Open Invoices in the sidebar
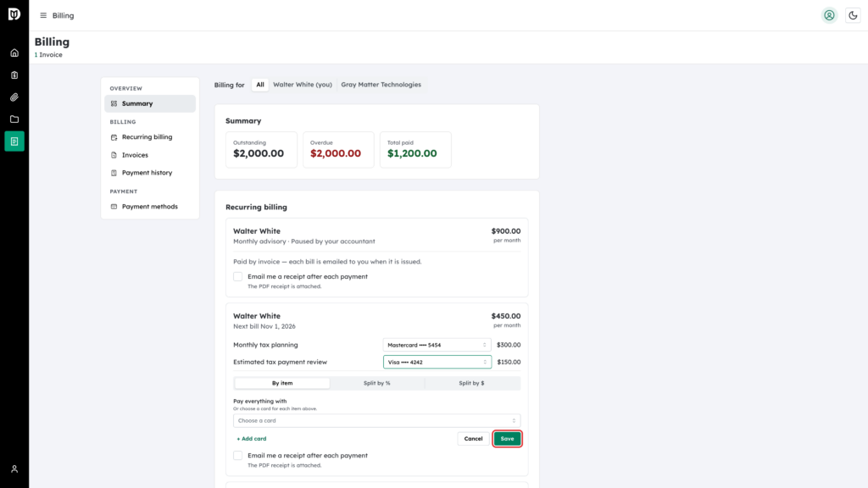 [x=150, y=155]
